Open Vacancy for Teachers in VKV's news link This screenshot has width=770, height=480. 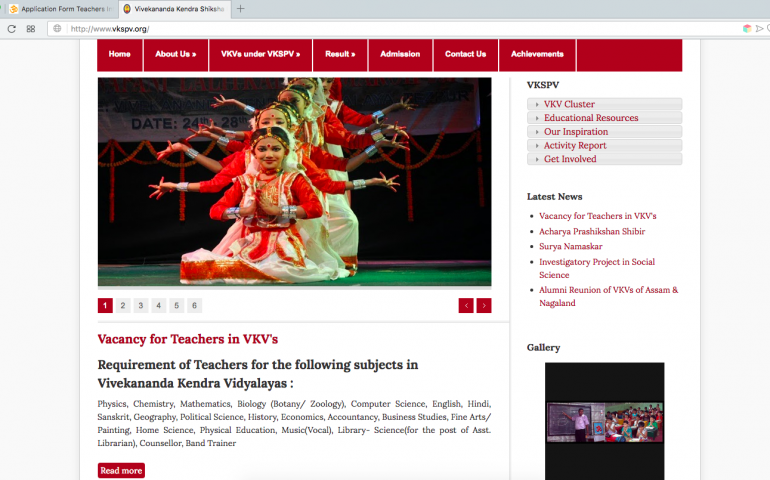[x=598, y=216]
